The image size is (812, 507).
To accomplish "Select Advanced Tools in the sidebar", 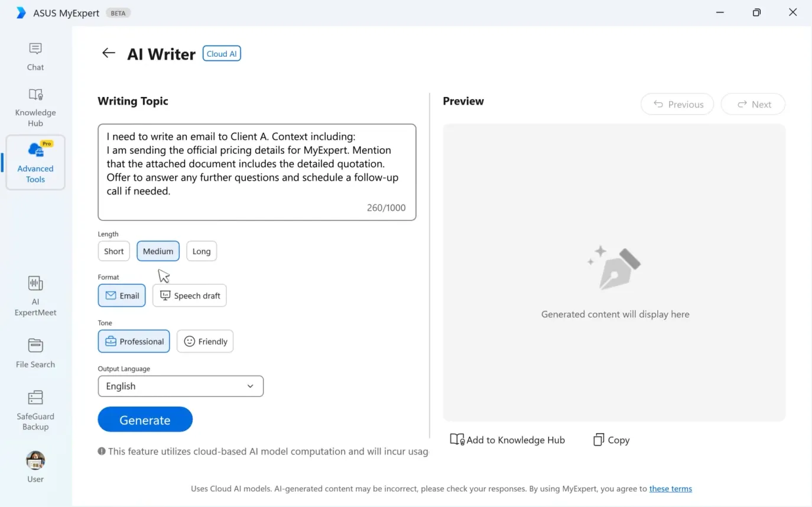I will [x=35, y=162].
